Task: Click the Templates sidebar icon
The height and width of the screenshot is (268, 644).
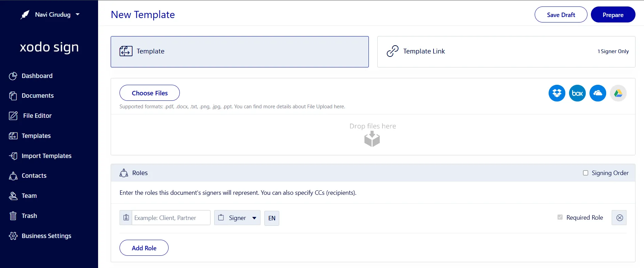Action: 13,136
